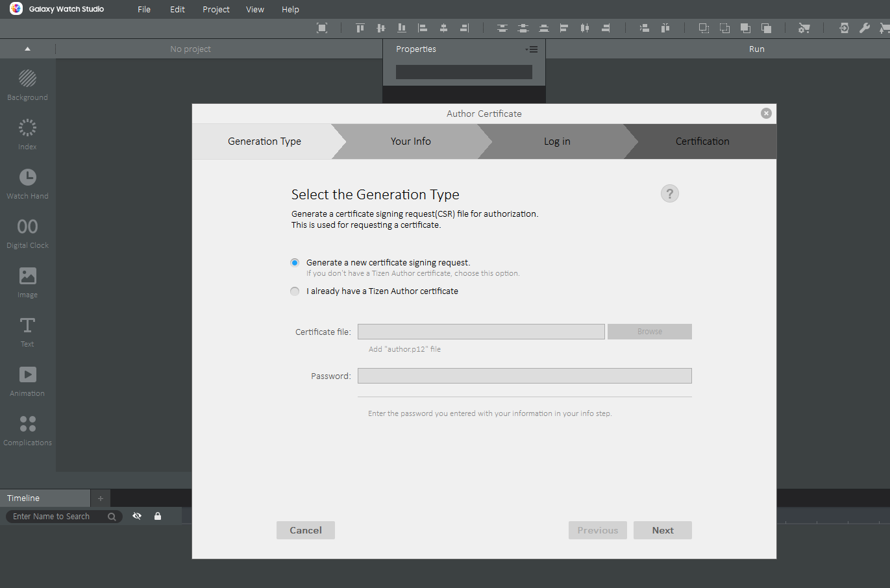Toggle the lock icon in Timeline

(x=158, y=516)
